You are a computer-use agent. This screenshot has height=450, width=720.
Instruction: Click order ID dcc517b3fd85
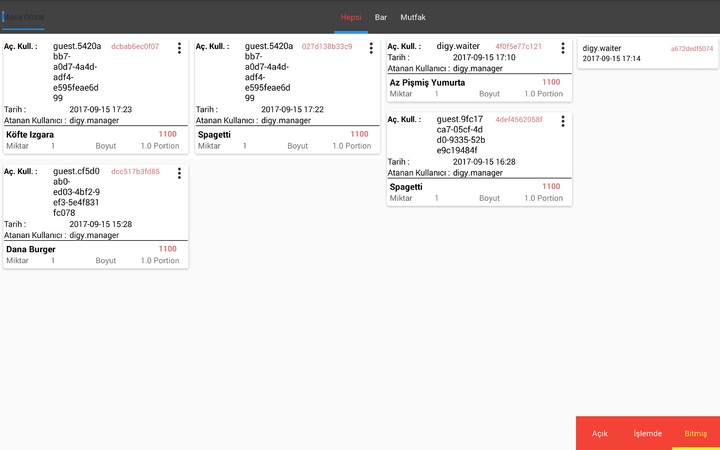tap(135, 171)
